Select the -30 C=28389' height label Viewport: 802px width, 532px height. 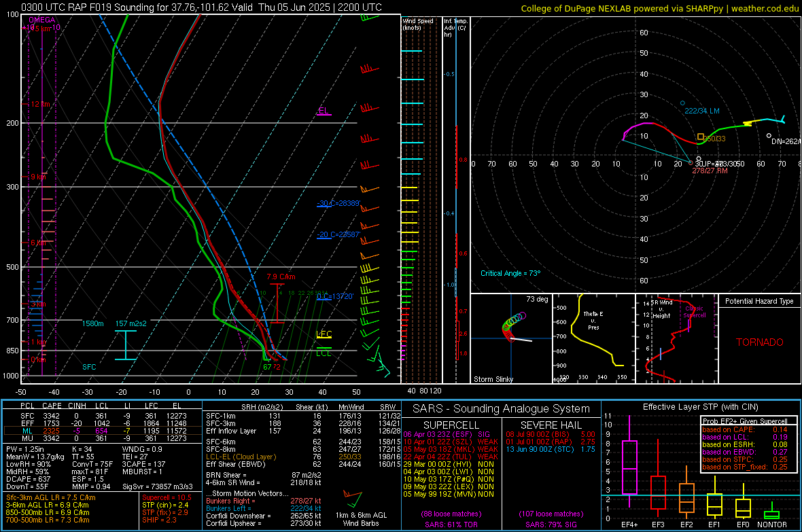[338, 203]
